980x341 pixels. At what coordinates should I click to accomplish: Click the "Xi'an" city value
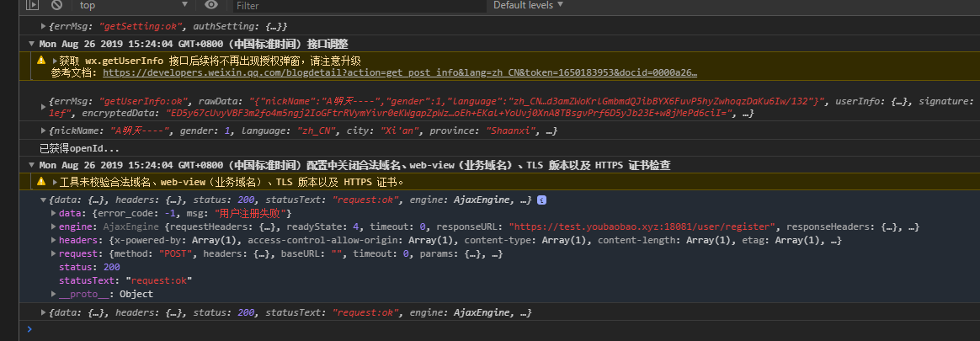(402, 131)
